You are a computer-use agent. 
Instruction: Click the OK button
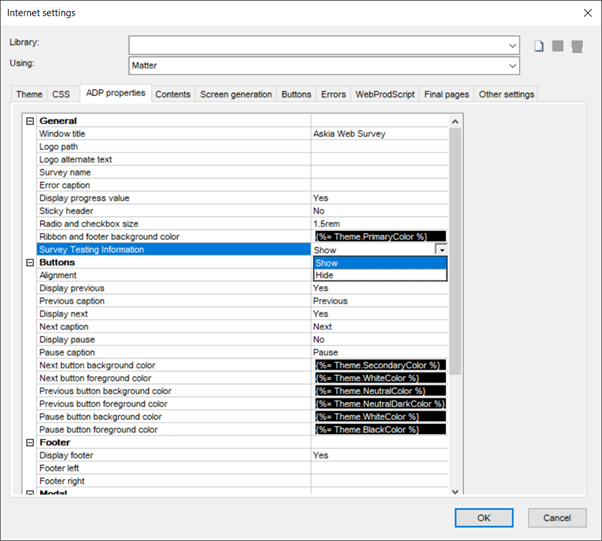(484, 518)
